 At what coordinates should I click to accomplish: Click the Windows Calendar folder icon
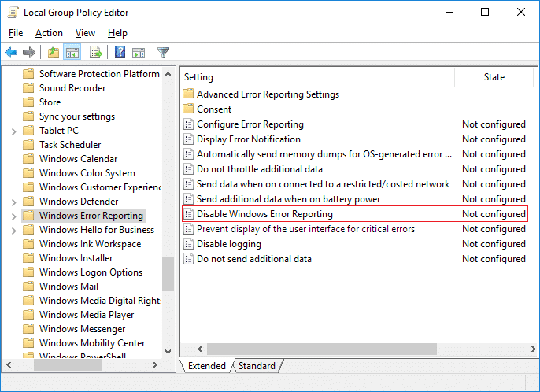click(x=28, y=159)
